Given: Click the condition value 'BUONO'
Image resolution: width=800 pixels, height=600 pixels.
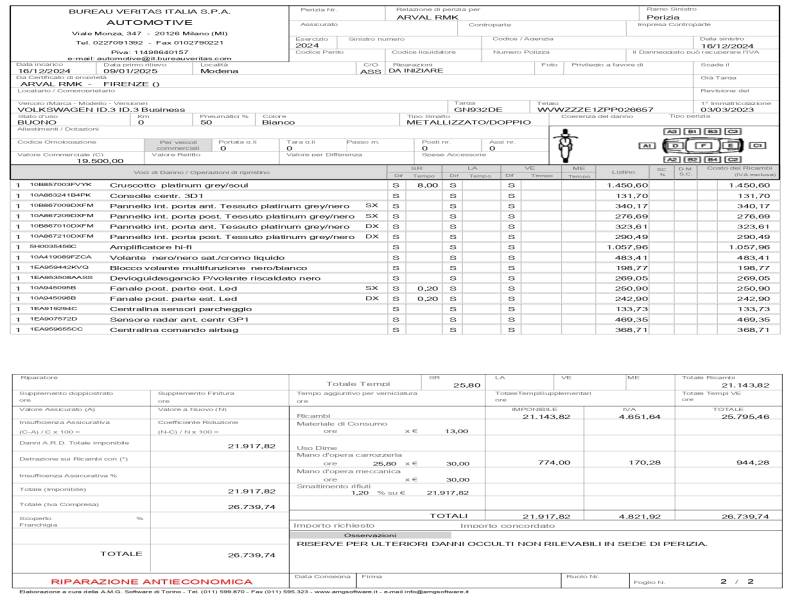Looking at the screenshot, I should pyautogui.click(x=37, y=122).
